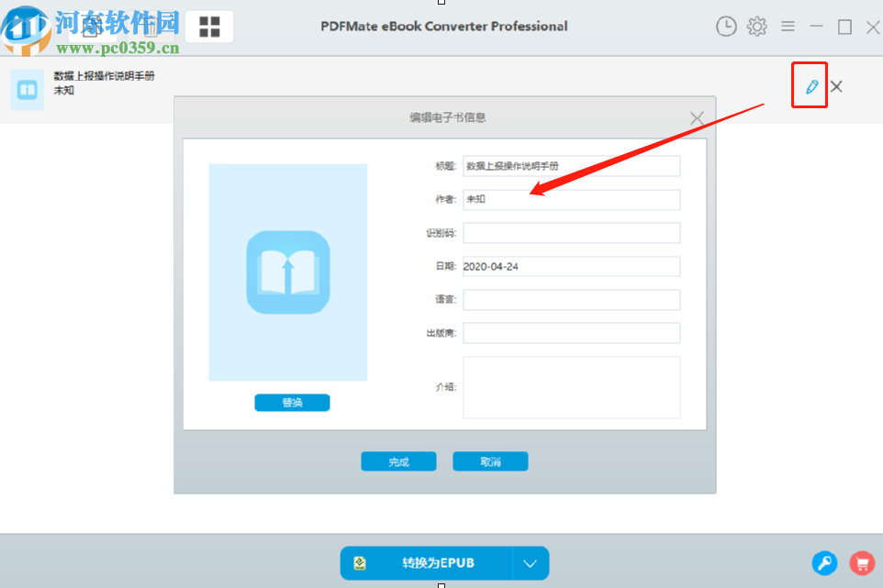883x588 pixels.
Task: Click the 完成 finish button
Action: point(398,460)
